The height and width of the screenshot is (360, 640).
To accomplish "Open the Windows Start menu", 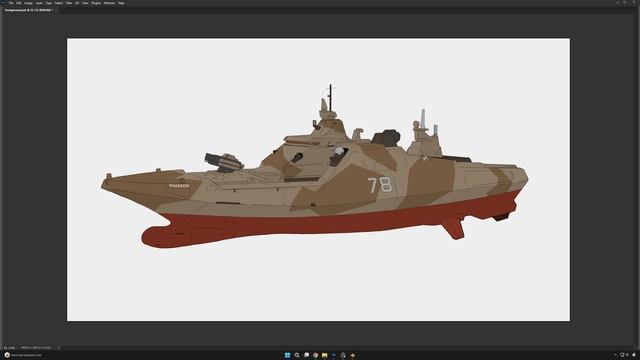I will pyautogui.click(x=287, y=355).
